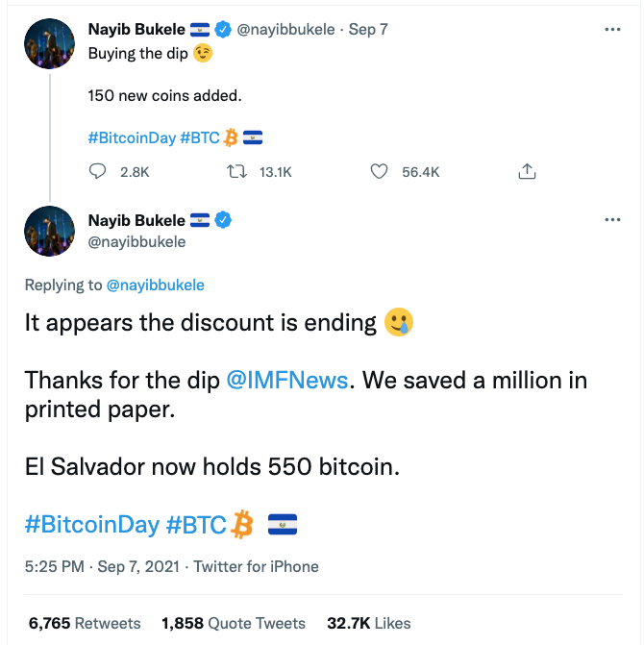
Task: Click #BitcoinDay hashtag in the first tweet
Action: 132,137
